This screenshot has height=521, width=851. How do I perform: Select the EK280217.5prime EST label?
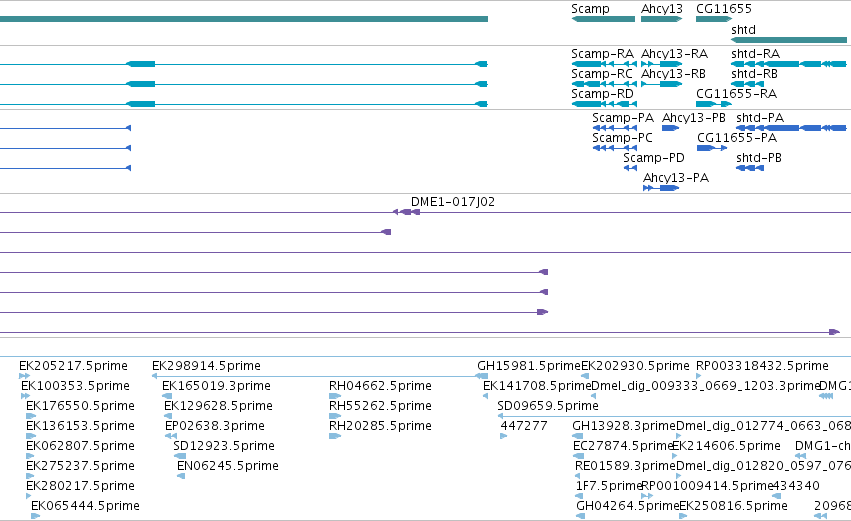[x=80, y=486]
